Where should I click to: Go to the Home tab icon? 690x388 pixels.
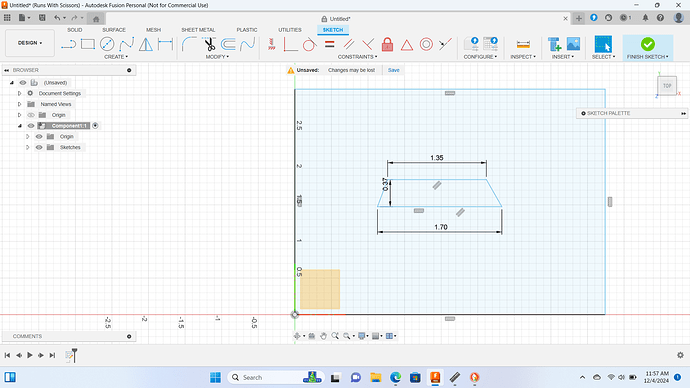96,18
